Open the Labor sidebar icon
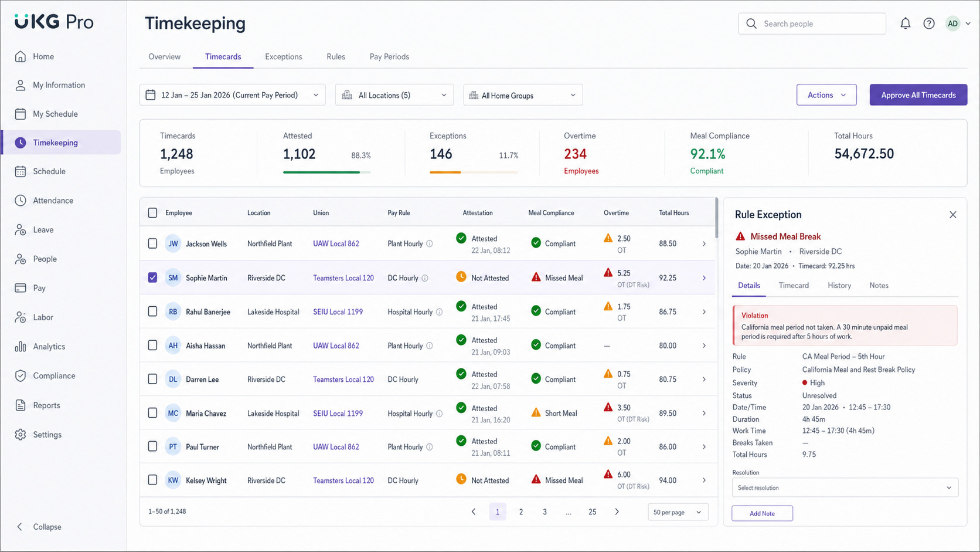 (x=21, y=317)
